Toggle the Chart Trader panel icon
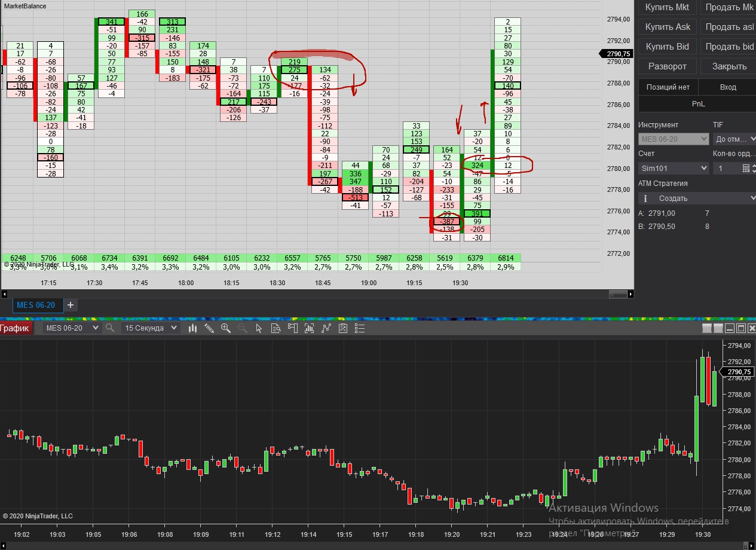This screenshot has height=550, width=756. 292,328
